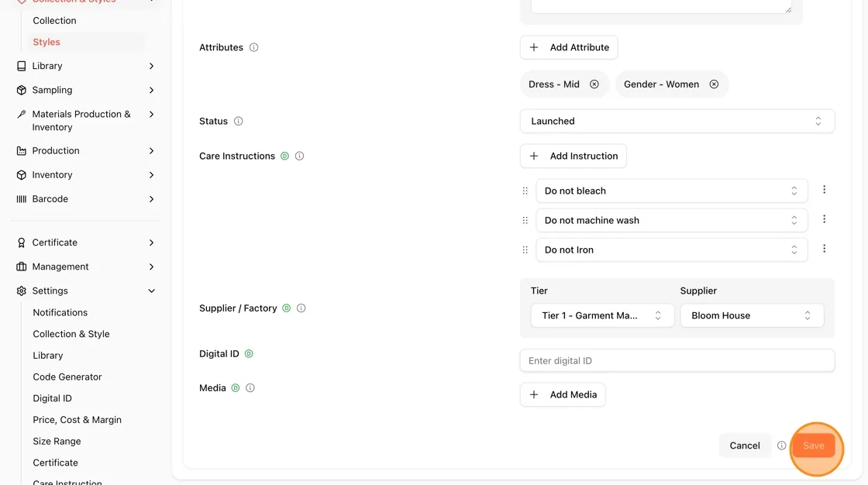This screenshot has height=485, width=868.
Task: Click the drag handle for Do not machine wash
Action: [x=525, y=220]
